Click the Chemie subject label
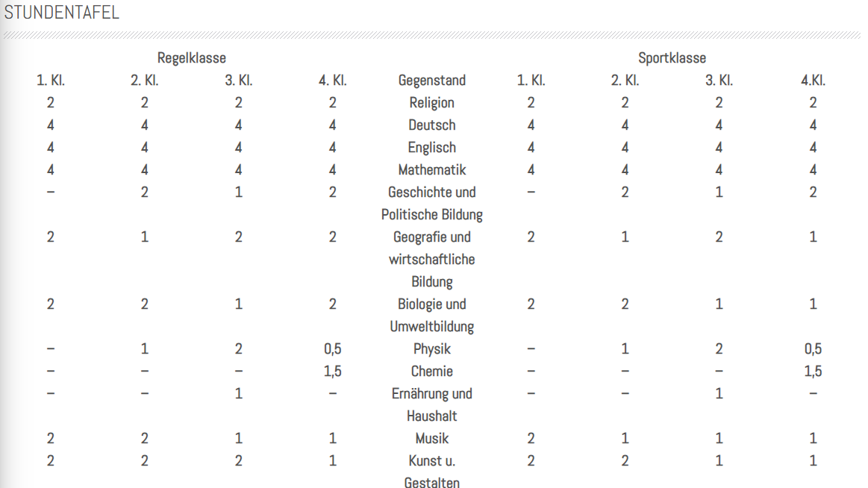Viewport: 868px width, 488px height. pos(432,372)
